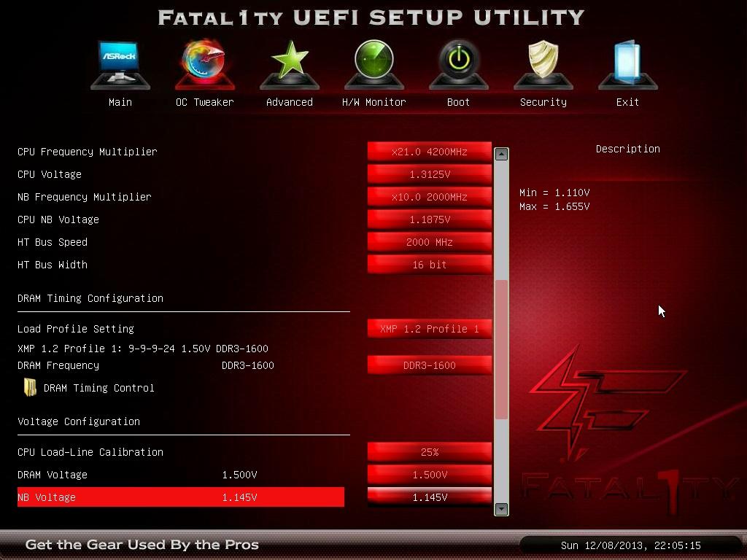Select the Exit menu label

click(x=627, y=102)
